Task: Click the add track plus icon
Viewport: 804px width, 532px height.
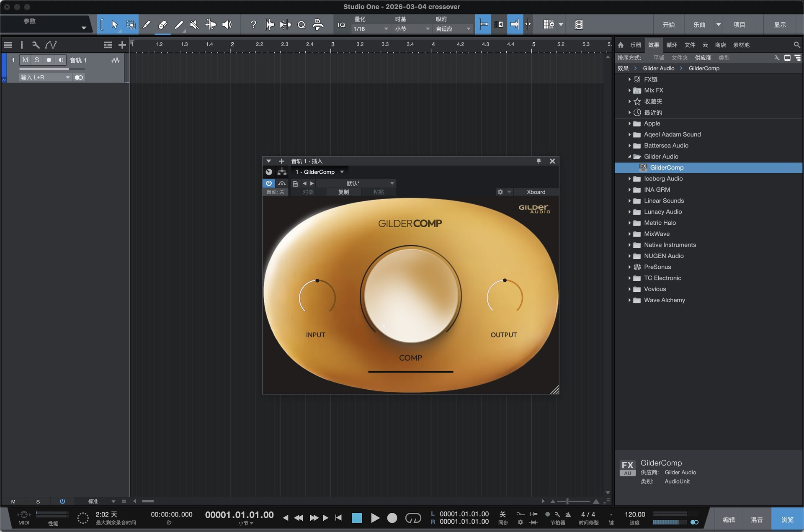Action: tap(122, 45)
